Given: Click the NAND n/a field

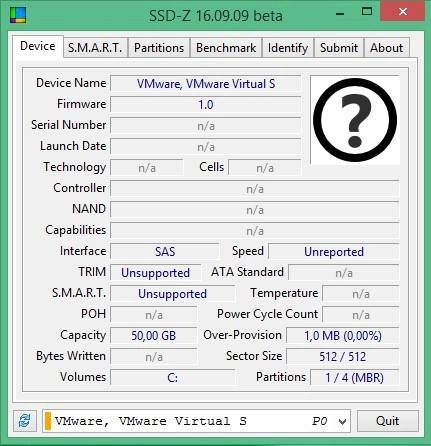Looking at the screenshot, I should point(255,210).
